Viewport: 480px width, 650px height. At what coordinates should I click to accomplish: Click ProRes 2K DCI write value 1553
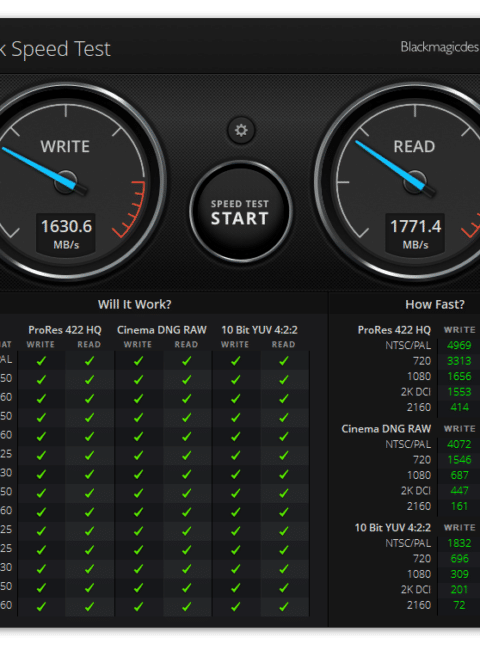coord(459,392)
